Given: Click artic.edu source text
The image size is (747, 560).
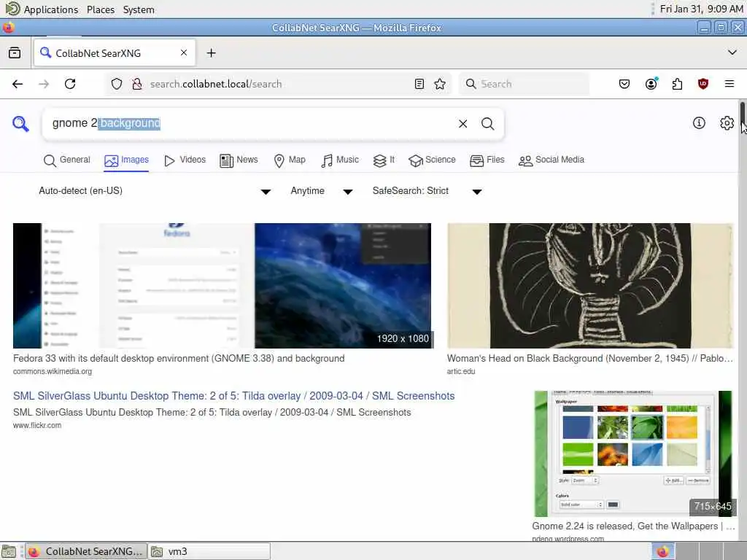Looking at the screenshot, I should tap(461, 371).
